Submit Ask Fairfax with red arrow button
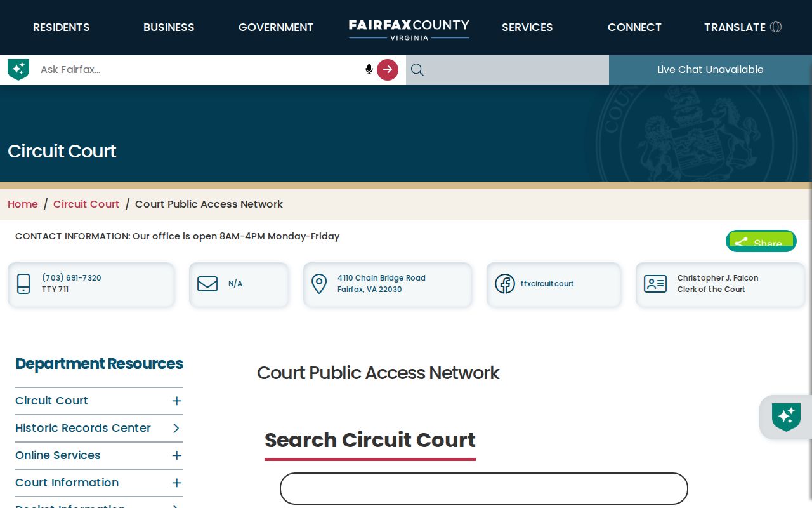 (388, 70)
